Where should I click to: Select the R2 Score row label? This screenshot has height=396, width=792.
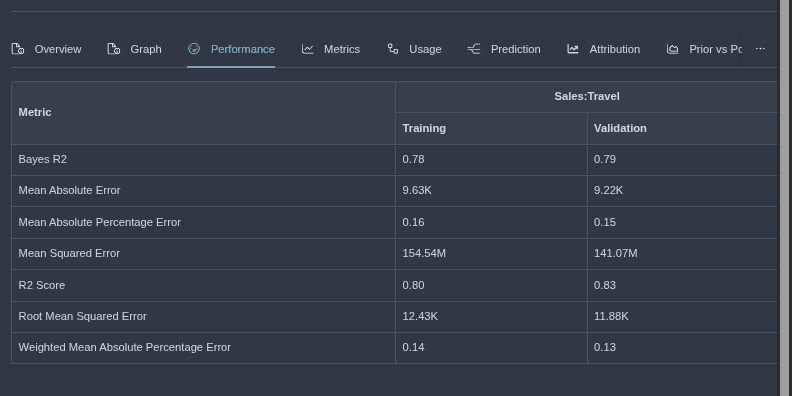tap(41, 285)
